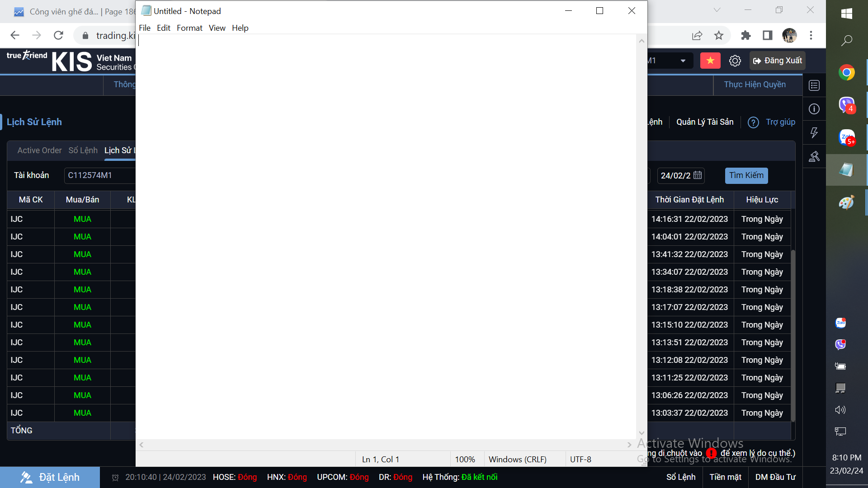
Task: Click the Trợ giúp help icon
Action: (x=753, y=122)
